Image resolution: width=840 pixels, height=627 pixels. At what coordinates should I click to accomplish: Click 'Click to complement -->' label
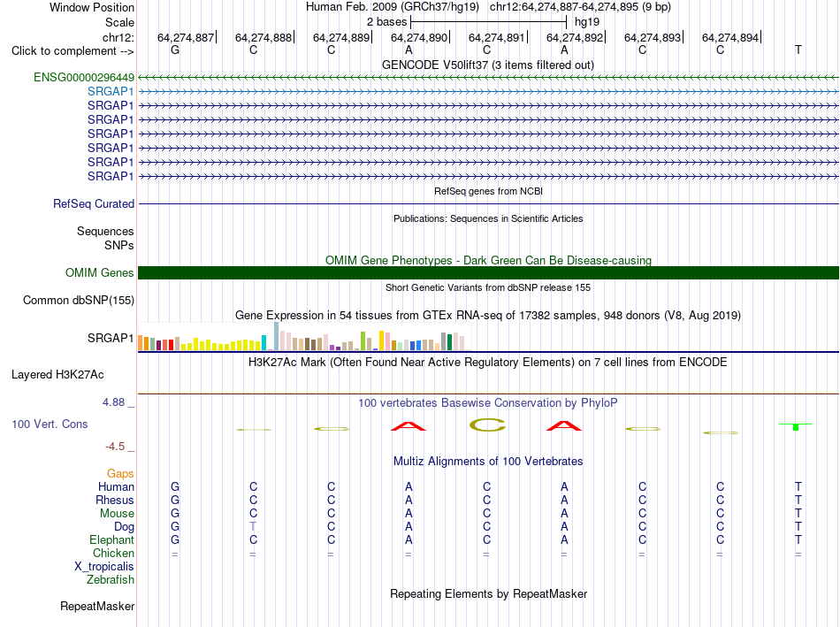(73, 51)
